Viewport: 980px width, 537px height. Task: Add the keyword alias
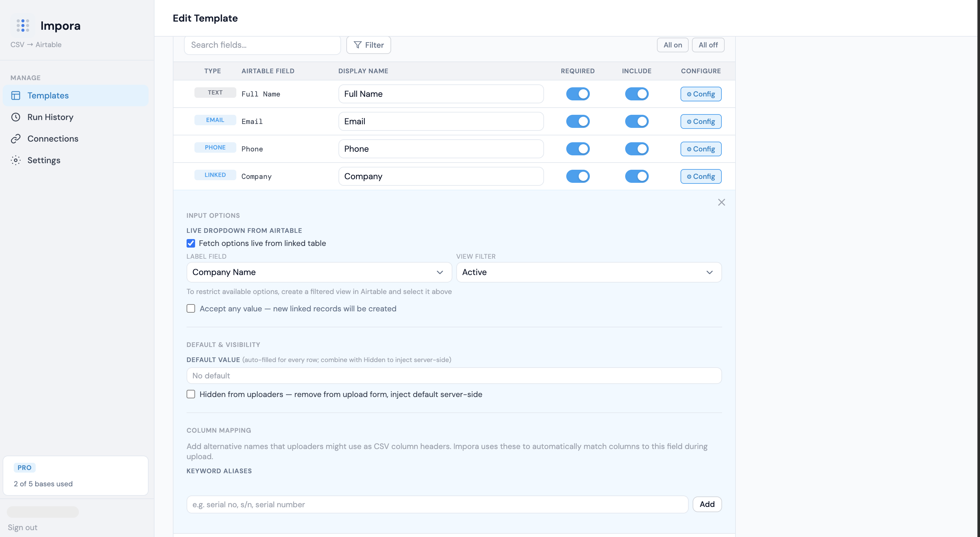707,504
